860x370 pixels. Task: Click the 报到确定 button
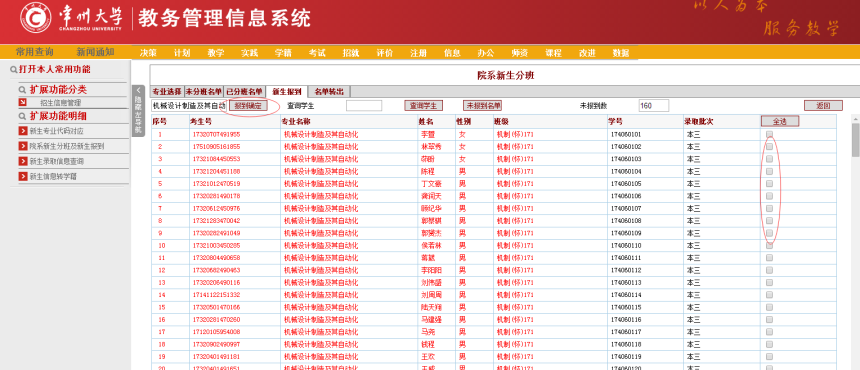(x=248, y=105)
